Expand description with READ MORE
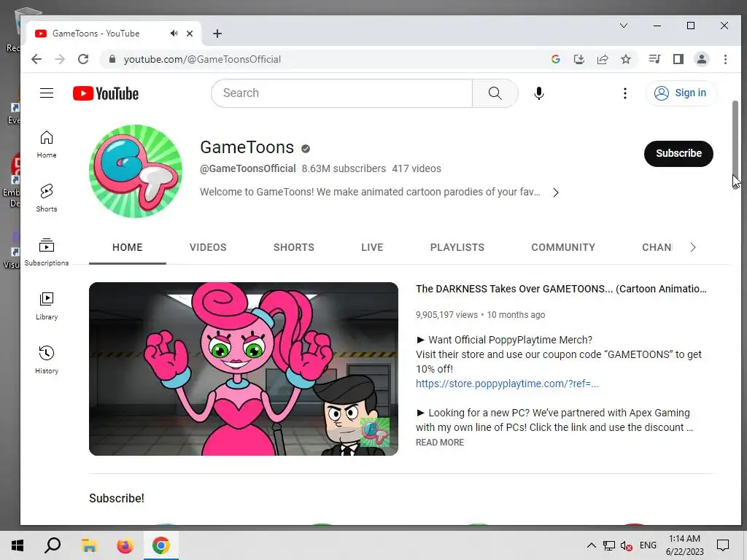 440,443
